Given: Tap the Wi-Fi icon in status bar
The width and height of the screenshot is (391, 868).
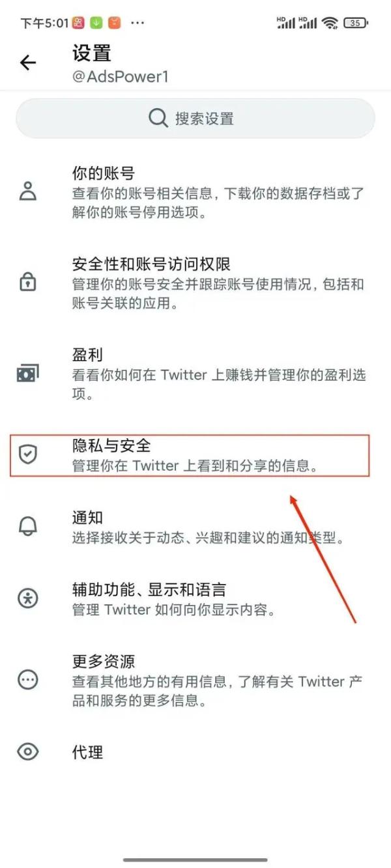Looking at the screenshot, I should pyautogui.click(x=330, y=23).
